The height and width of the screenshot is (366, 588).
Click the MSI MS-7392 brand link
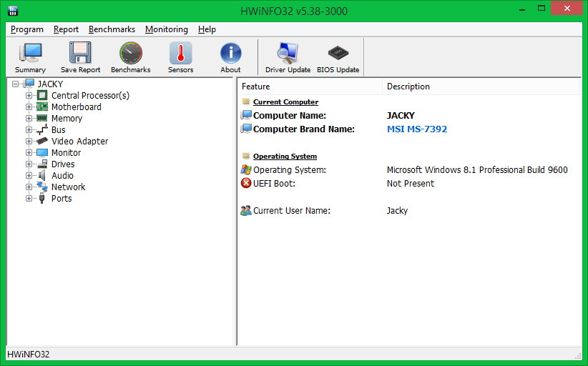pos(417,129)
